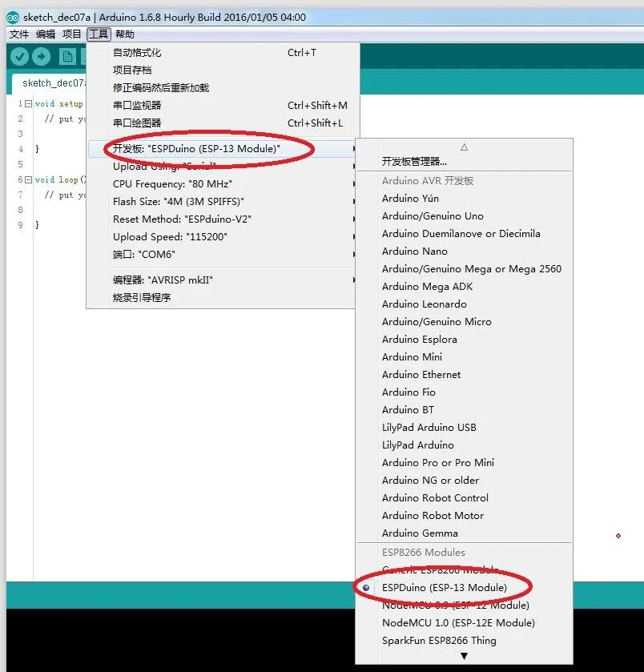Click the black console output area
Viewport: 644px width, 672px height.
pos(180,640)
